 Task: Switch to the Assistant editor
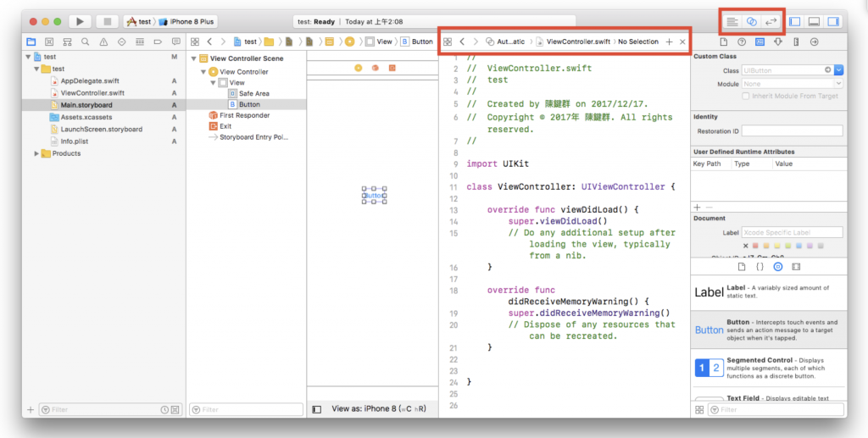tap(751, 21)
